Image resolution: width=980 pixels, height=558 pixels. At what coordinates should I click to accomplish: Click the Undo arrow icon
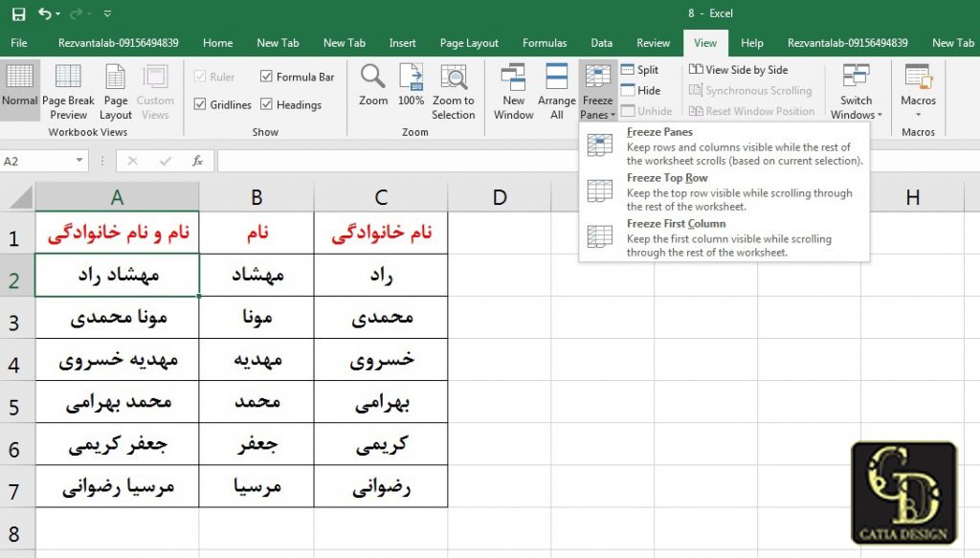(x=44, y=13)
